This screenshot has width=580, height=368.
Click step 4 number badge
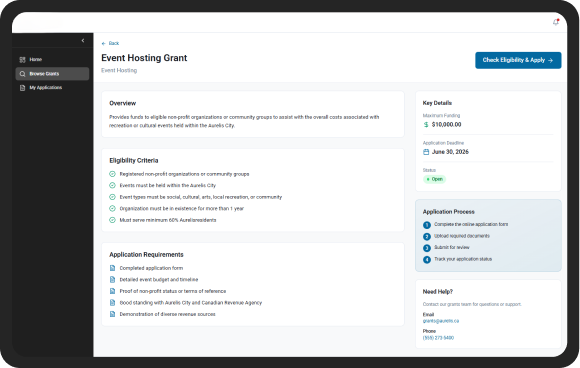427,260
